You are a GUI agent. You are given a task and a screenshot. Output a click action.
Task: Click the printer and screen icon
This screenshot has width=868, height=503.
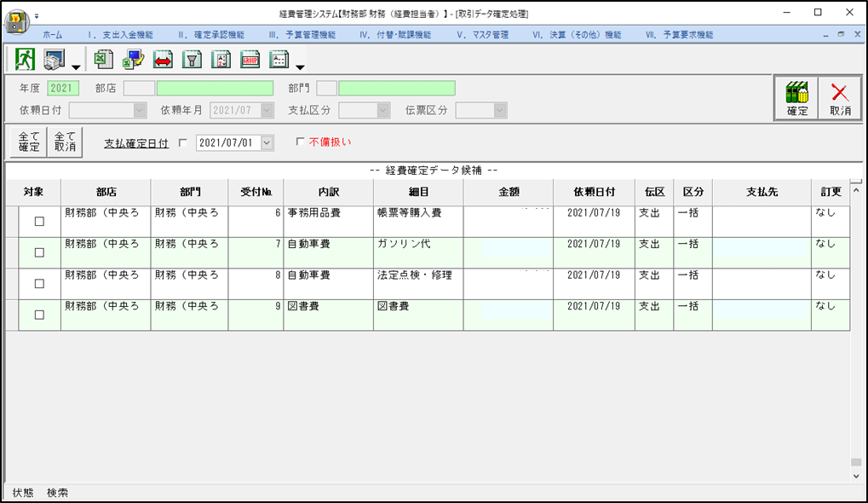tap(55, 60)
